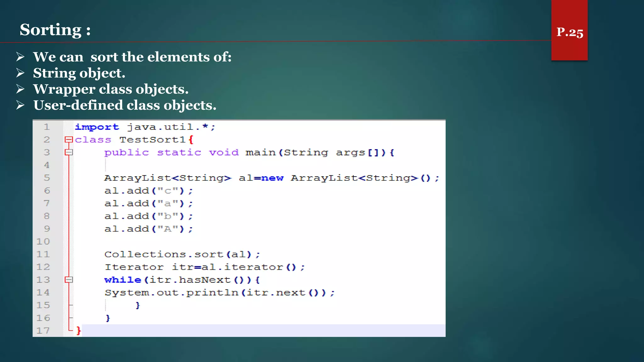Image resolution: width=644 pixels, height=362 pixels.
Task: Click the al.add("a"); line
Action: point(148,203)
